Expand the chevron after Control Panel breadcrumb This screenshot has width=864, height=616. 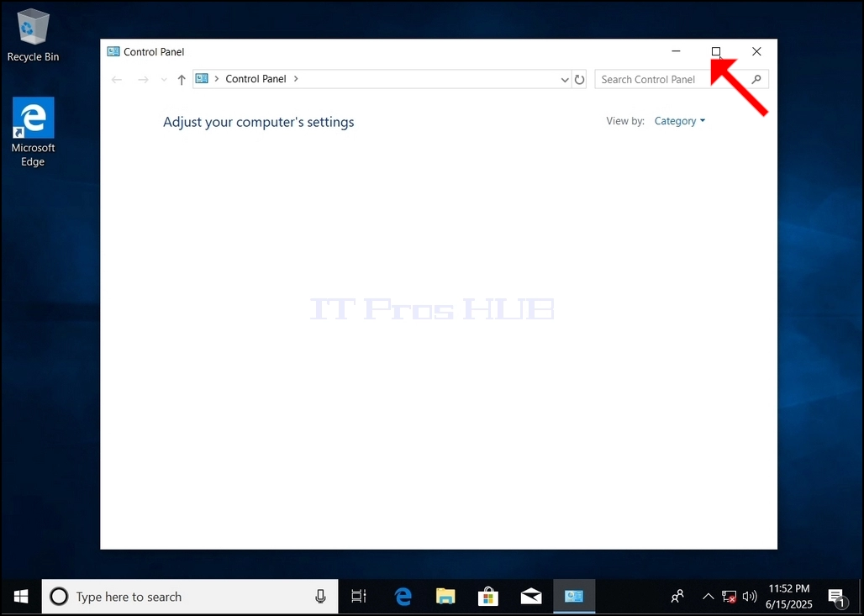pos(296,79)
